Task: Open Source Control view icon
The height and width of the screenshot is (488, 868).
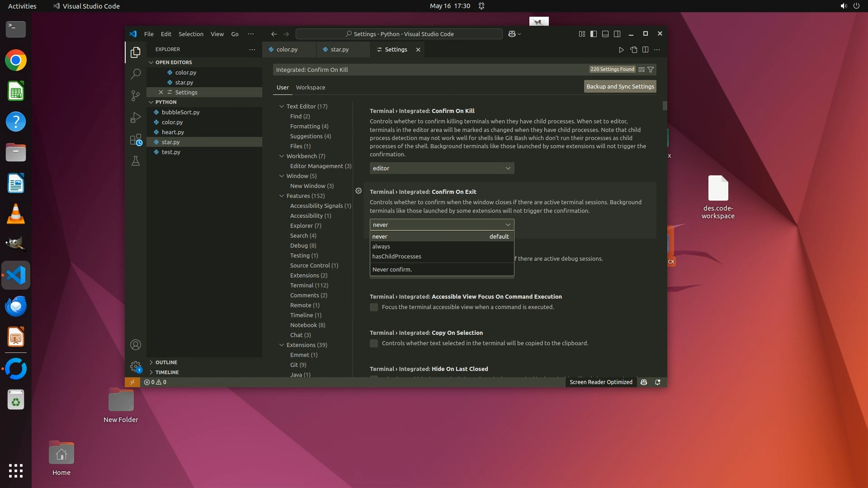Action: 135,95
